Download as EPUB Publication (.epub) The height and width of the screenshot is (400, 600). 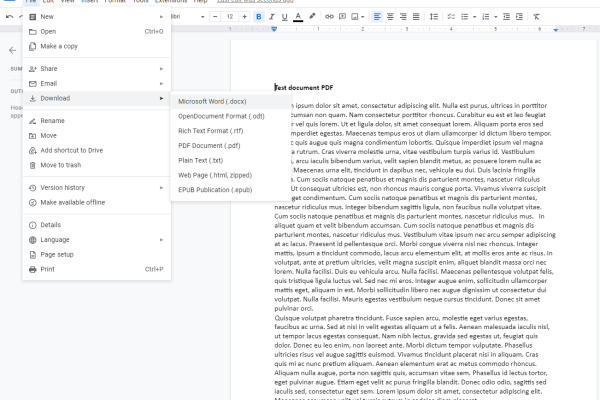(231, 190)
